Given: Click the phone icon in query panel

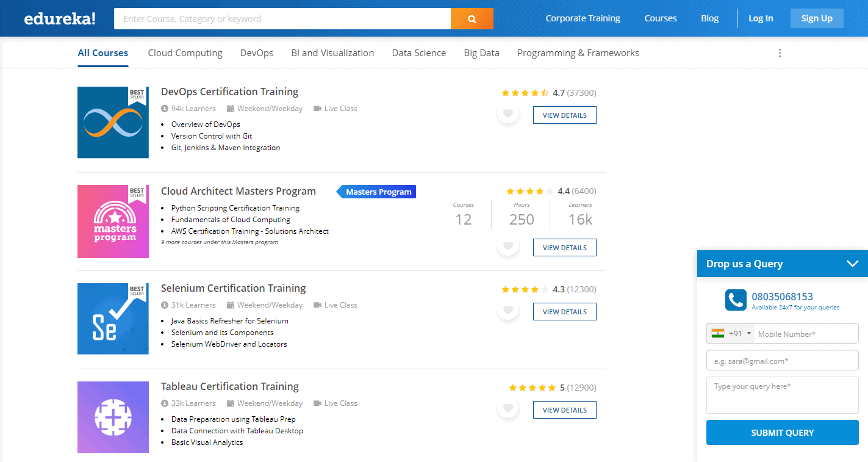Looking at the screenshot, I should click(x=736, y=300).
